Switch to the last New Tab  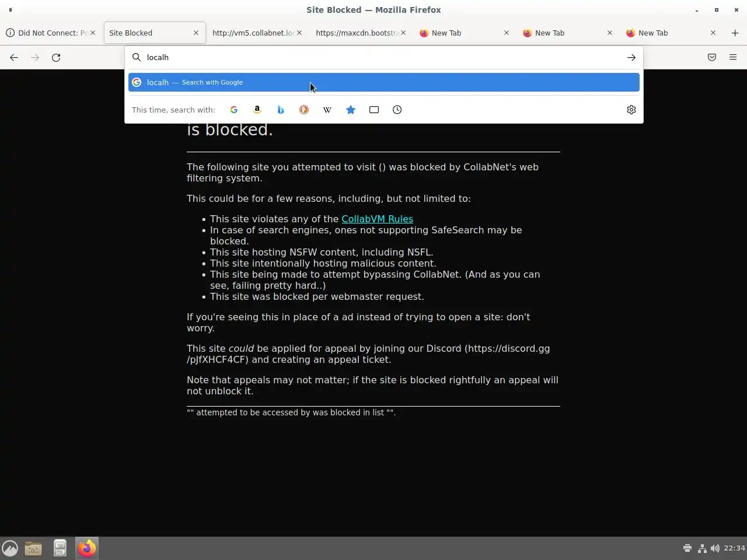coord(671,33)
